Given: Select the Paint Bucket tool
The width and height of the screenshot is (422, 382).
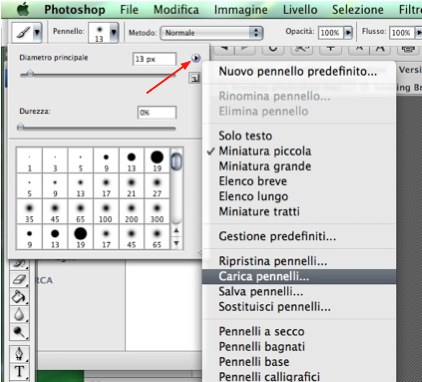Looking at the screenshot, I should click(x=19, y=296).
